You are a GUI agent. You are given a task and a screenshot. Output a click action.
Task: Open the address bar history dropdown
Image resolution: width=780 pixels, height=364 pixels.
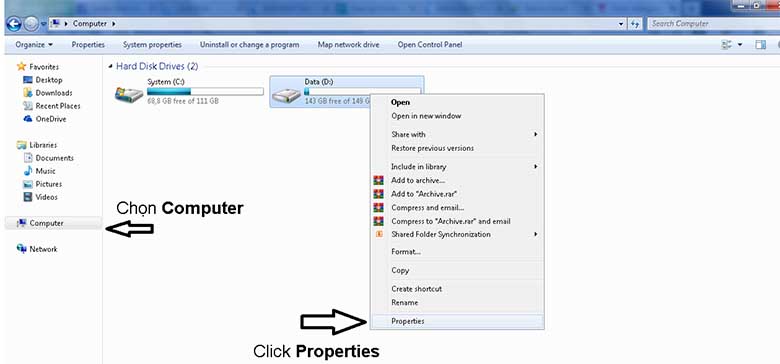621,23
